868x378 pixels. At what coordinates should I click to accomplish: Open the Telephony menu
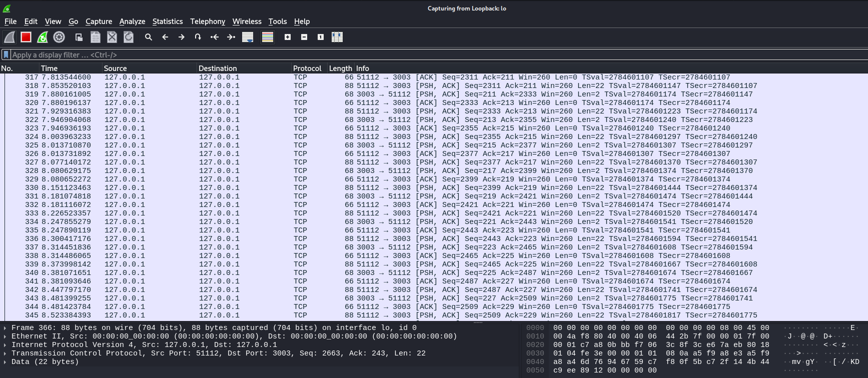coord(208,21)
